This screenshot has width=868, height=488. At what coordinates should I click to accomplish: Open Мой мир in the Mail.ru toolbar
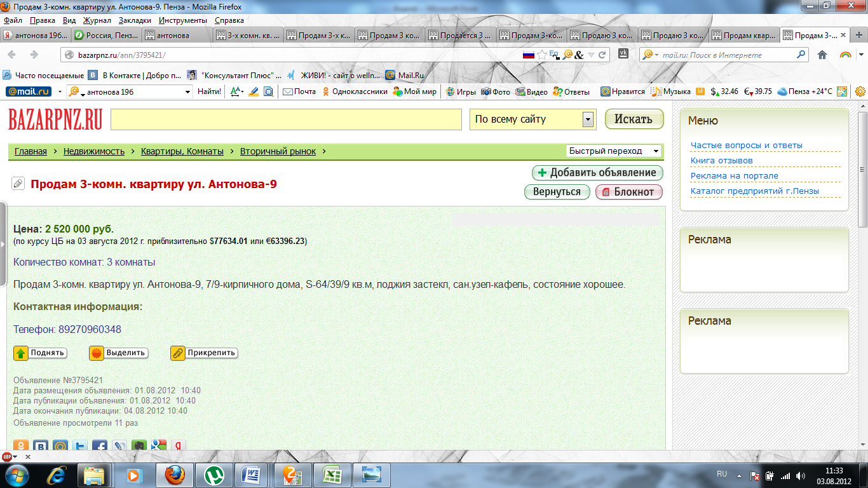[414, 91]
